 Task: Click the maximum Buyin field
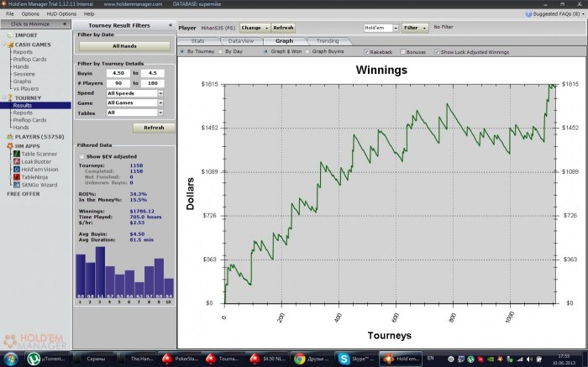pos(152,73)
